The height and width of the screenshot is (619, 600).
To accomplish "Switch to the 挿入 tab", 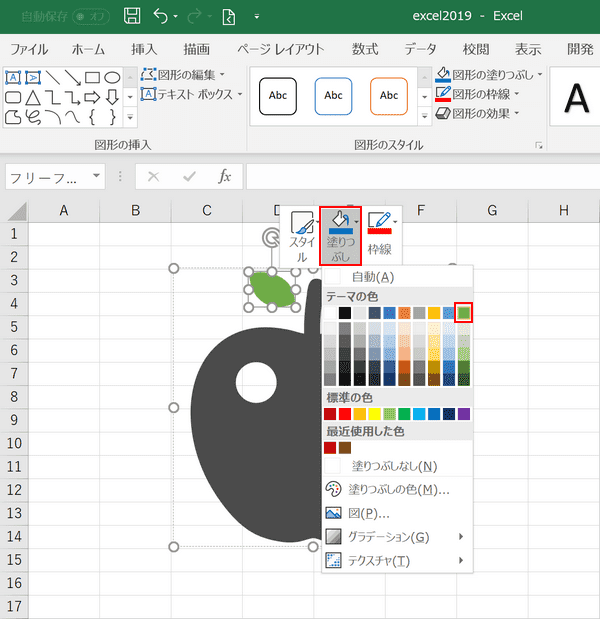I will pyautogui.click(x=144, y=49).
